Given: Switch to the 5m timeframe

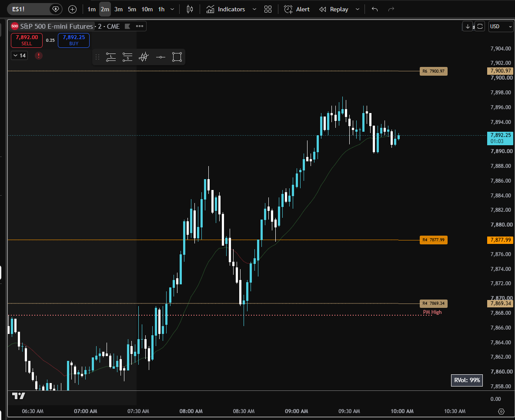Looking at the screenshot, I should 132,9.
